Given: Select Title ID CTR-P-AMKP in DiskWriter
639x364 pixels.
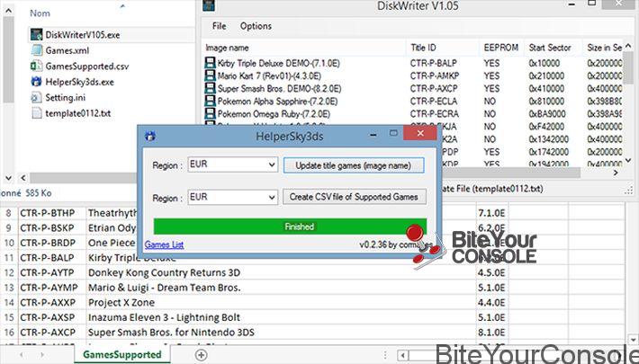Looking at the screenshot, I should [435, 75].
